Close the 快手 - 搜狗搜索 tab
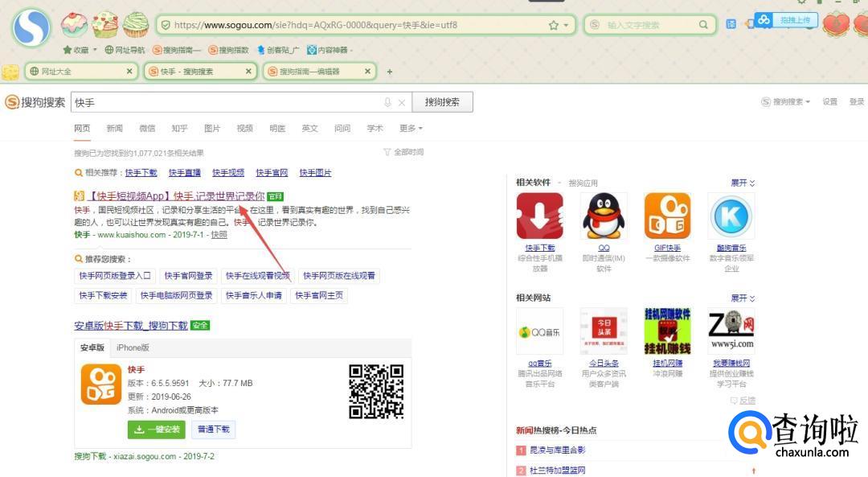 click(248, 72)
